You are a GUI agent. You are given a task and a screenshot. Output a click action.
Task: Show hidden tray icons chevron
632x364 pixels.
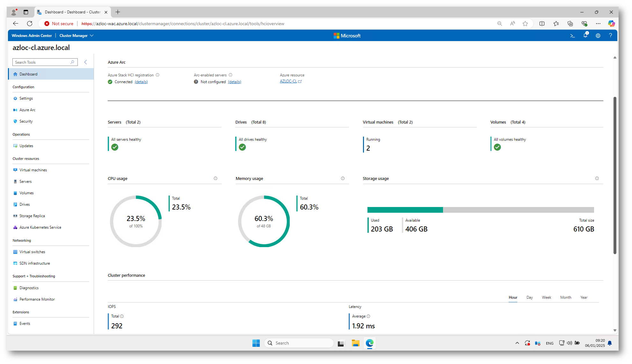pos(517,343)
